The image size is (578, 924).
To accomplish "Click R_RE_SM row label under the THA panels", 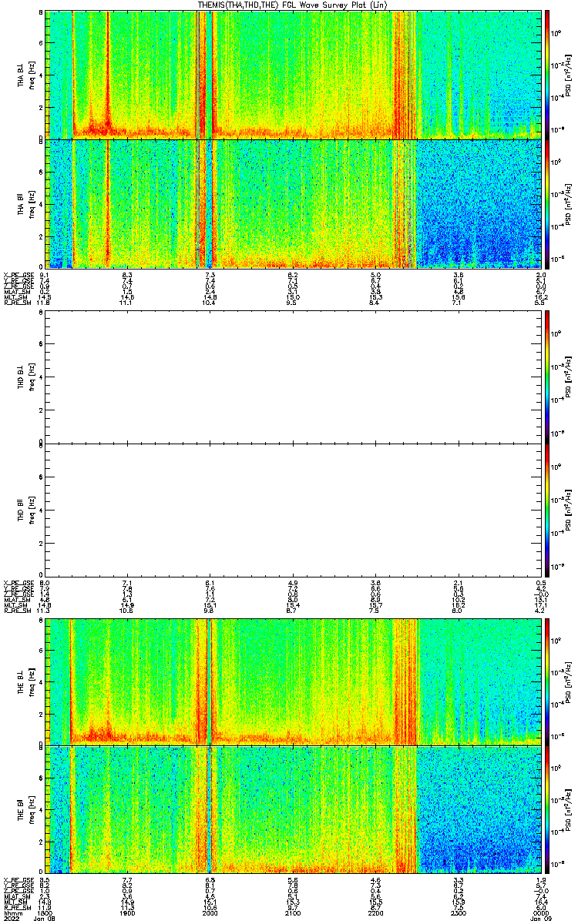I will tap(18, 303).
